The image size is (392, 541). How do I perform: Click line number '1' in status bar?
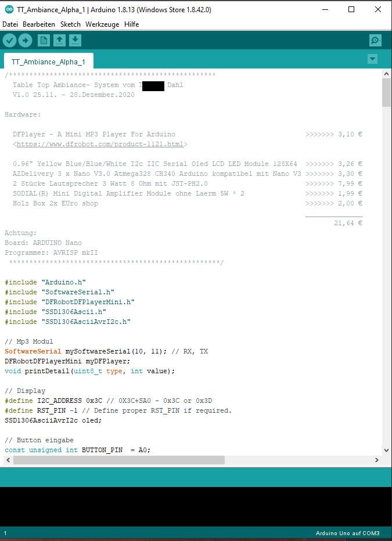(x=5, y=533)
